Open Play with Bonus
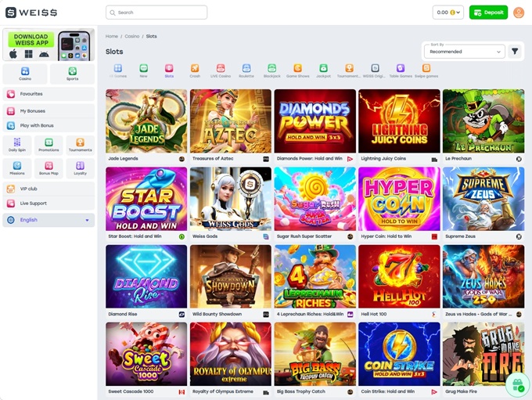Screen dimensions: 532x400 tap(49, 126)
